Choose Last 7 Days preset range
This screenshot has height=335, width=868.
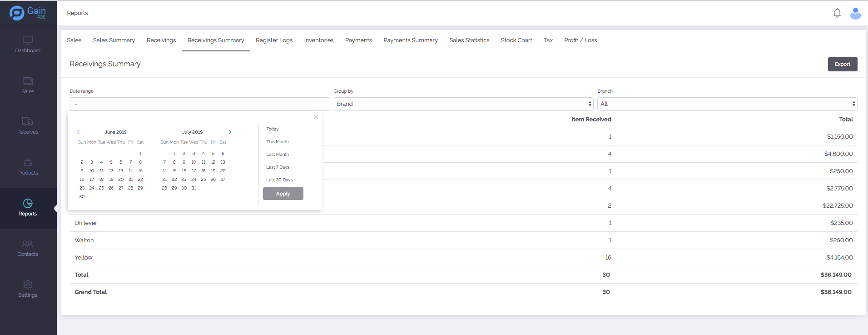(x=278, y=167)
